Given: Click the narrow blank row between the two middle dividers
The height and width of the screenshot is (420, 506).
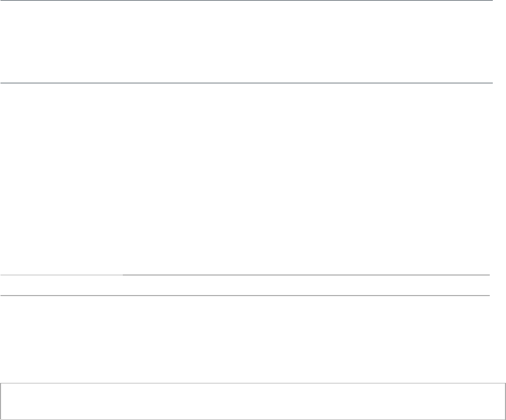Looking at the screenshot, I should [x=245, y=285].
